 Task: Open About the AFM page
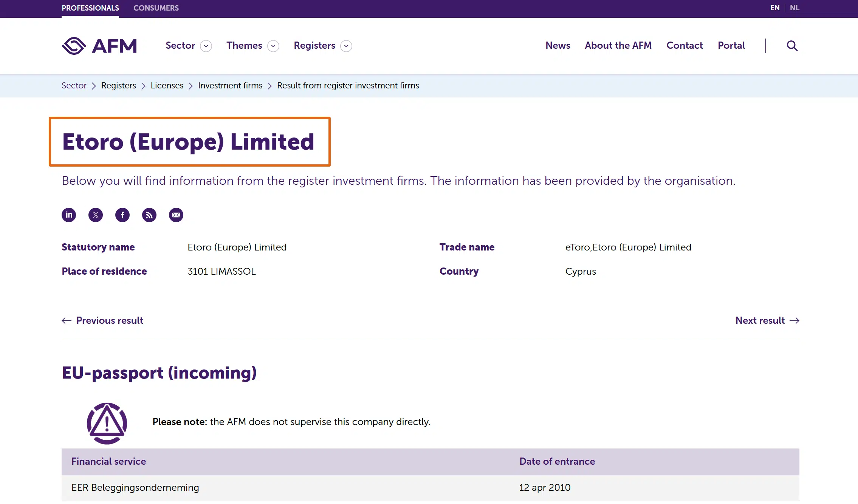pyautogui.click(x=618, y=45)
